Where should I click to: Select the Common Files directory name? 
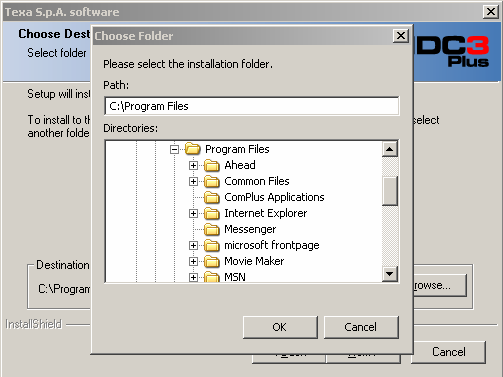pyautogui.click(x=257, y=181)
